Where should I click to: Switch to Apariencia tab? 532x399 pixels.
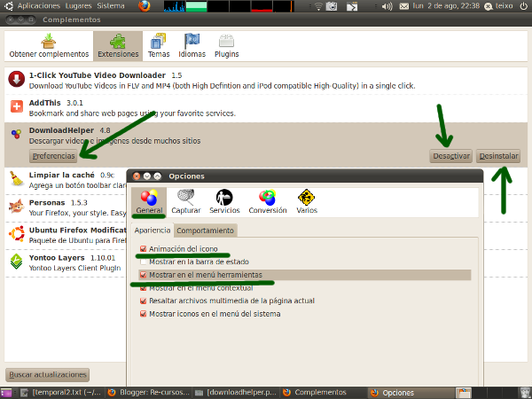coord(153,230)
